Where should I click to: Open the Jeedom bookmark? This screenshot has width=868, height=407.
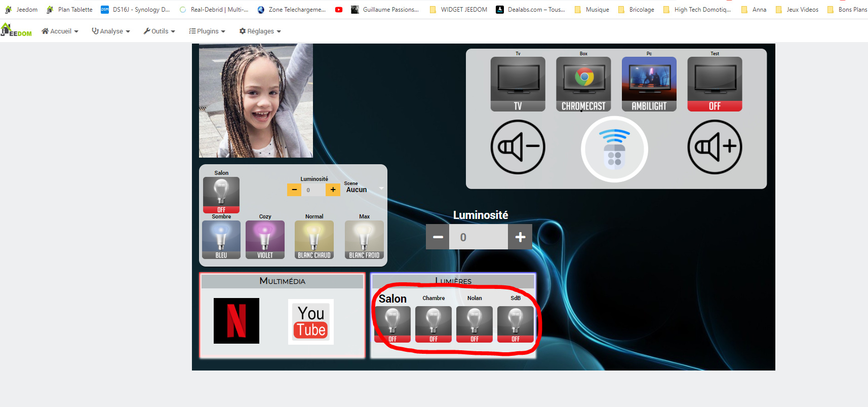coord(21,9)
